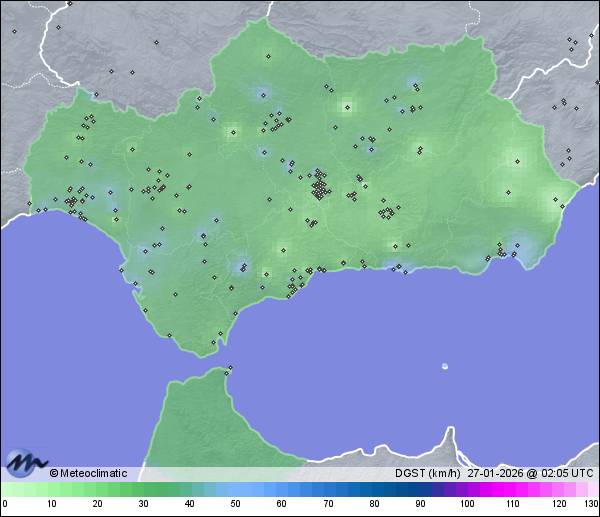Click the light blue swatch at 50 km/h

(235, 489)
